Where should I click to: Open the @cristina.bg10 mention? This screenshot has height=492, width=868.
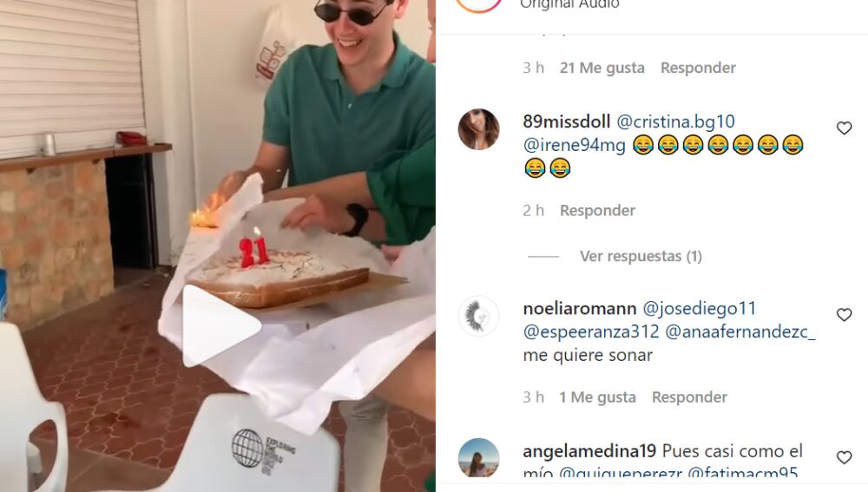pyautogui.click(x=675, y=121)
